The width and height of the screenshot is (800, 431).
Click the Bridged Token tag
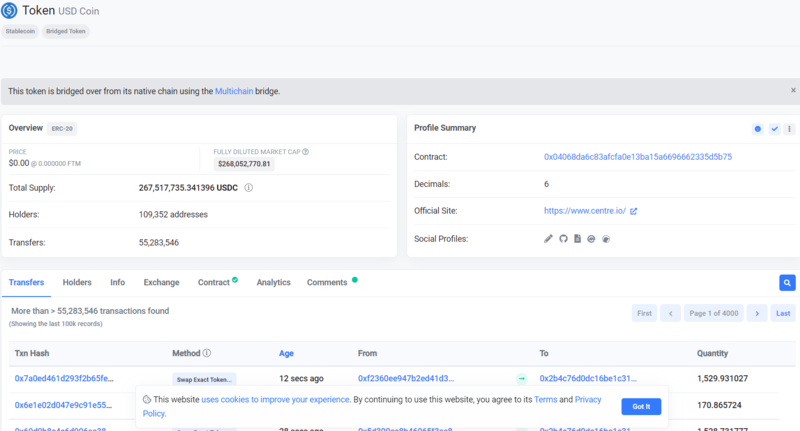tap(66, 31)
